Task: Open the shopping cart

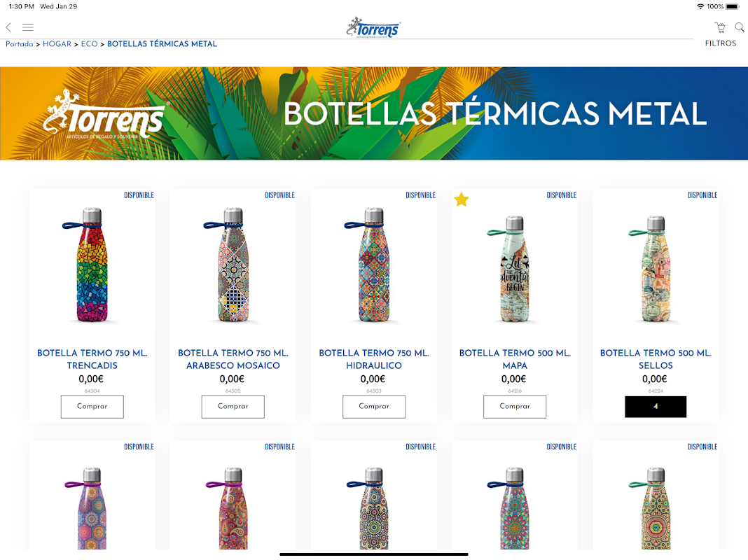Action: point(720,27)
